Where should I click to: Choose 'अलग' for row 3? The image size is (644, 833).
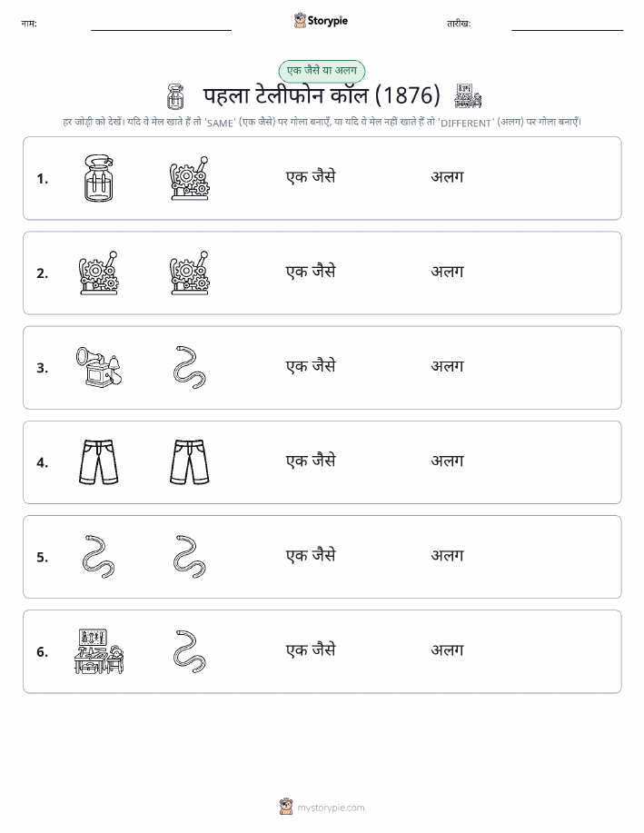448,366
